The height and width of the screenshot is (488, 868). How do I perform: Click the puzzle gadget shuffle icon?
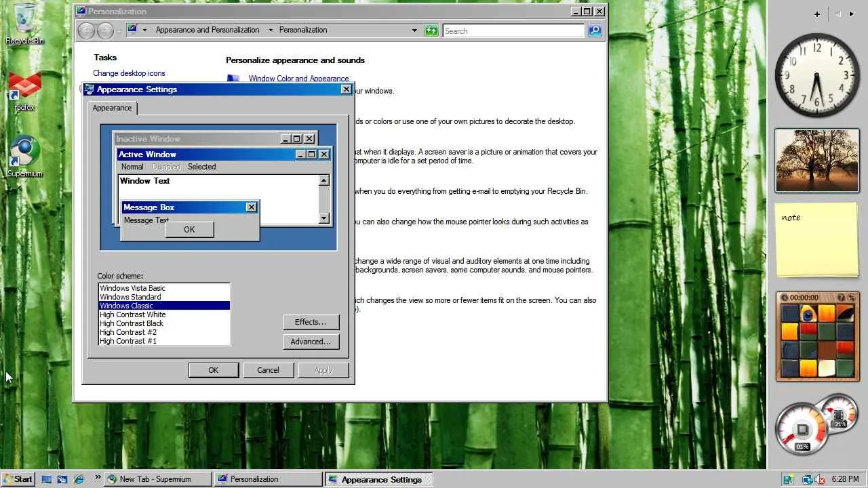point(852,298)
